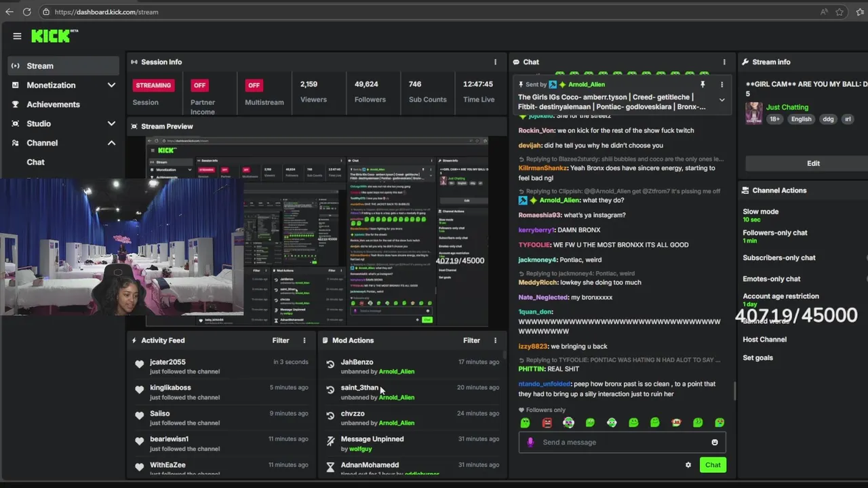Open chat settings gear icon
The height and width of the screenshot is (488, 868).
tap(688, 465)
